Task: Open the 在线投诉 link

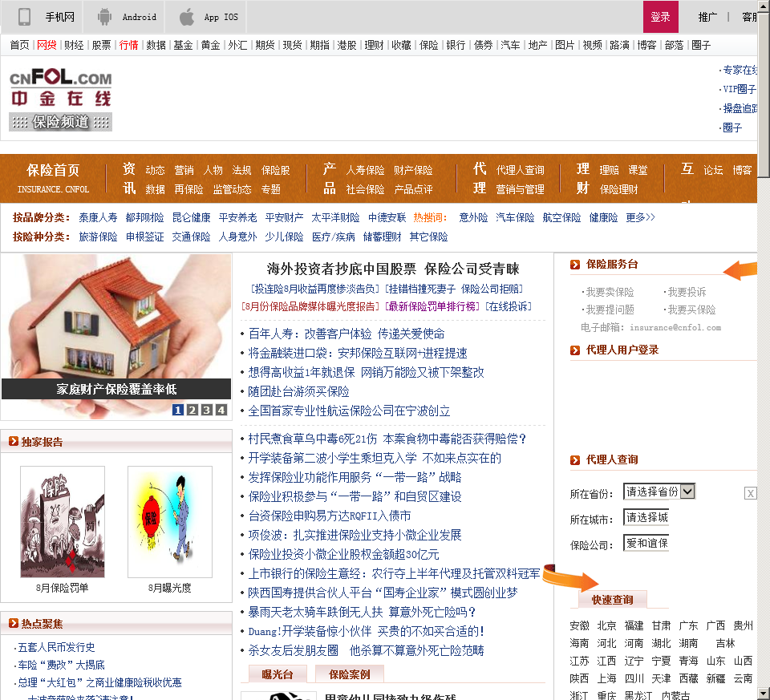Action: [x=509, y=306]
